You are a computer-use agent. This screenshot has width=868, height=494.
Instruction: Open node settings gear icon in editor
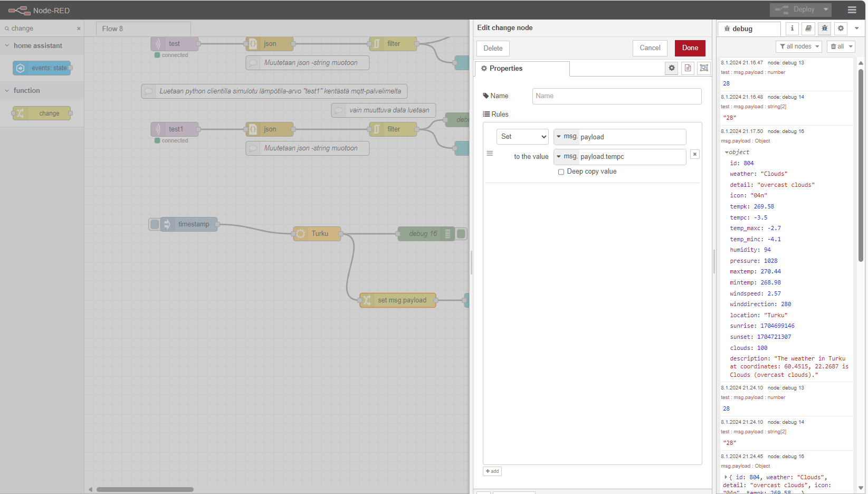pos(671,68)
